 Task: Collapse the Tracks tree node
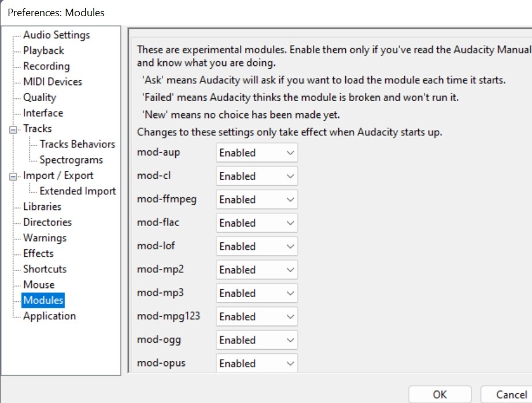(14, 130)
